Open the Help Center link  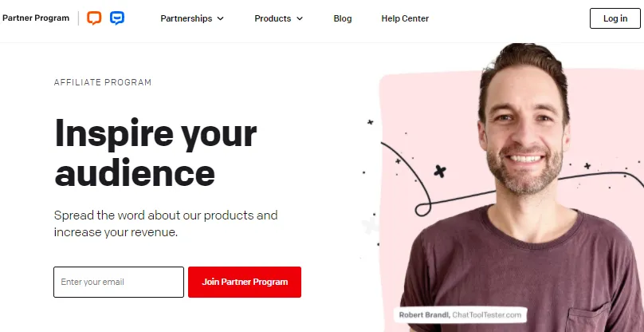[405, 18]
